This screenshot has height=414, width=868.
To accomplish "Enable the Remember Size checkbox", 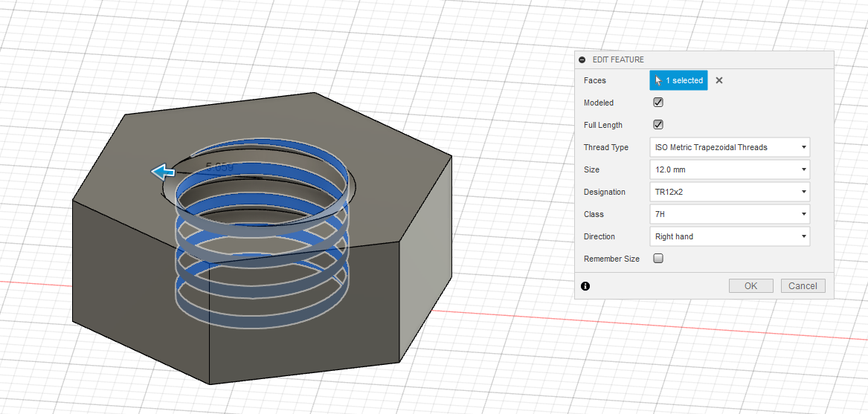I will coord(658,259).
